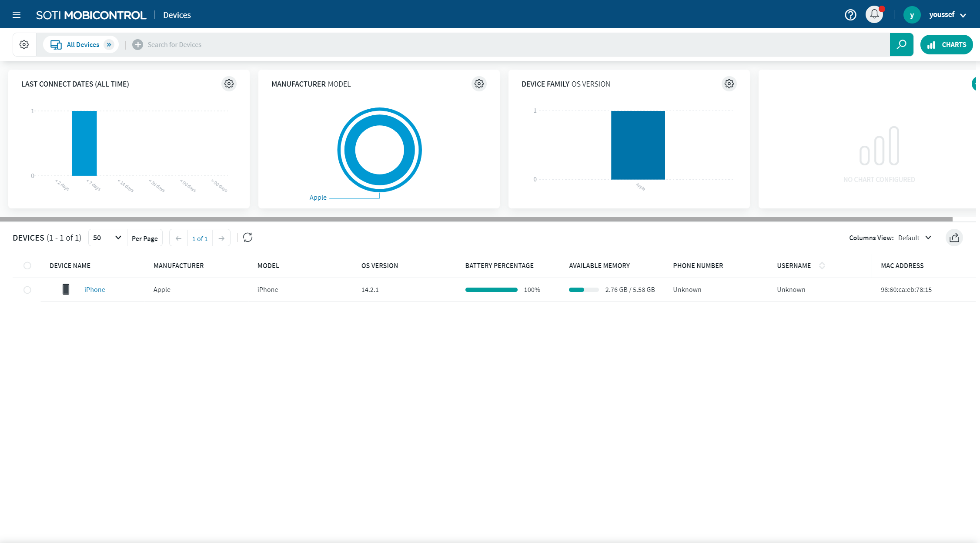The height and width of the screenshot is (543, 980).
Task: Open the 50 per page dropdown
Action: (x=107, y=238)
